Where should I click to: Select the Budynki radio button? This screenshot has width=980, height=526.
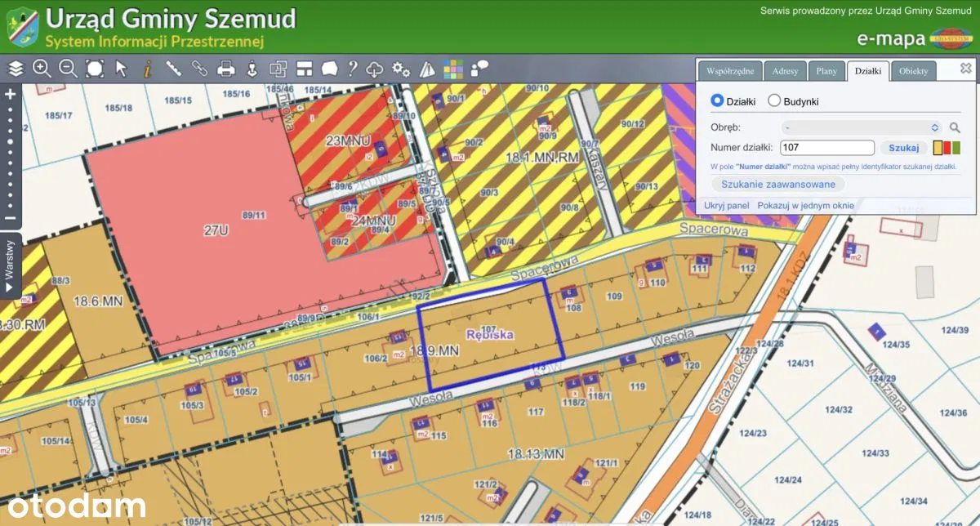tap(774, 101)
